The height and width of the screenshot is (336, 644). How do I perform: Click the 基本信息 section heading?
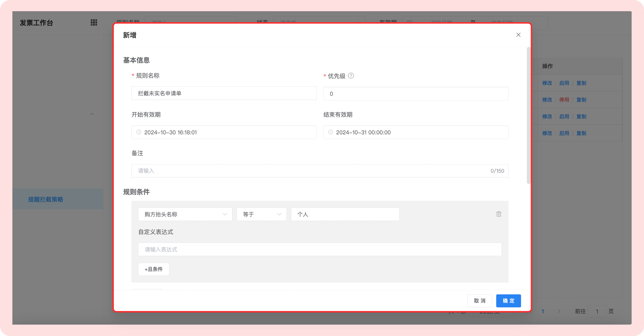click(x=136, y=60)
